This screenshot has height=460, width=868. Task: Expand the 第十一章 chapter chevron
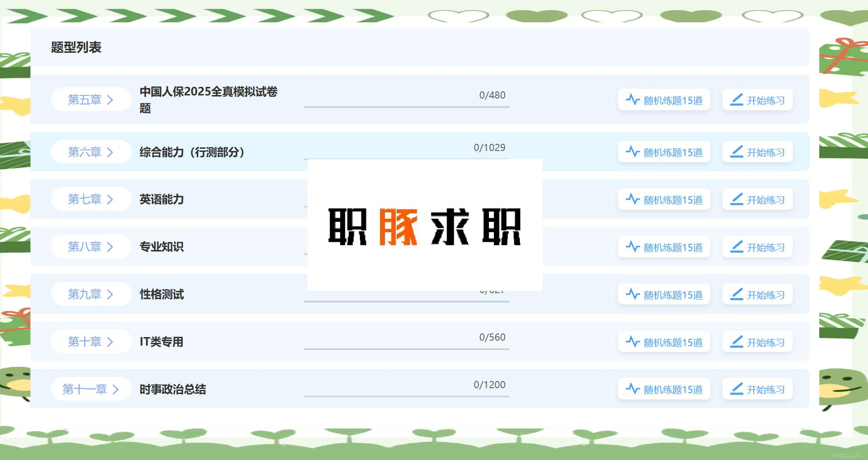115,389
